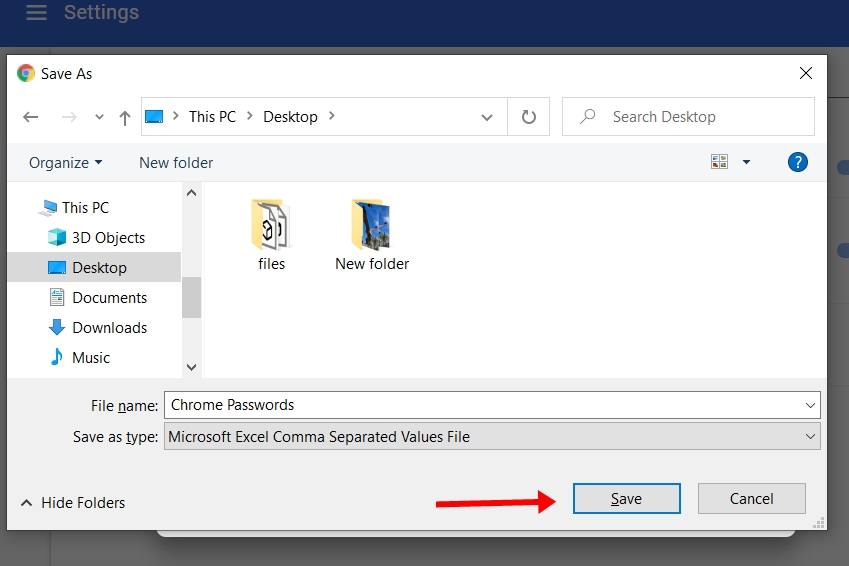The width and height of the screenshot is (849, 566).
Task: Expand the address bar history dropdown
Action: pyautogui.click(x=487, y=117)
